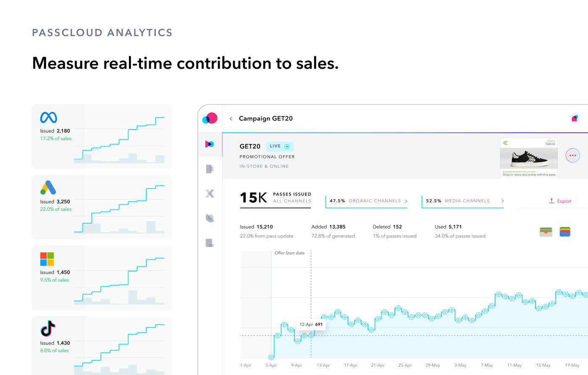Screen dimensions: 588x375
Task: Click the bottom document sidebar icon
Action: [x=210, y=242]
